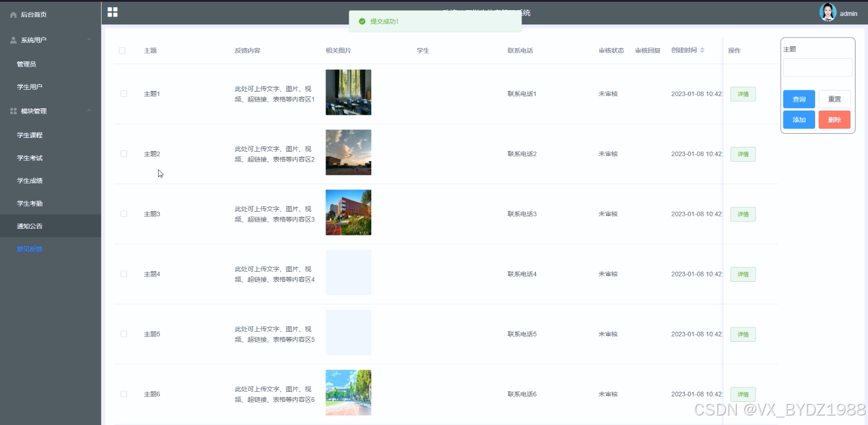Click the empty image placeholder in 主题4 row
Image resolution: width=868 pixels, height=425 pixels.
[348, 272]
